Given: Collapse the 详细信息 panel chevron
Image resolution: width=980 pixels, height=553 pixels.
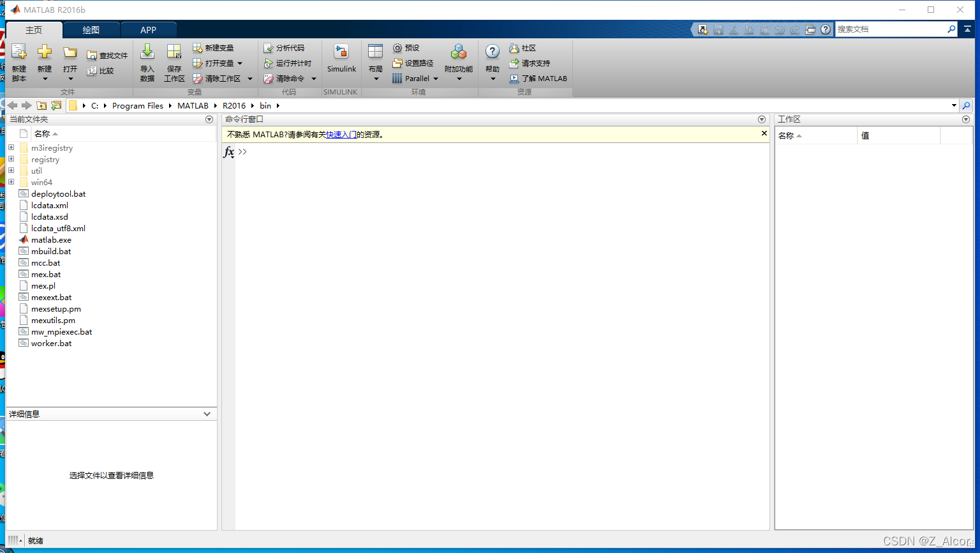Looking at the screenshot, I should point(207,414).
